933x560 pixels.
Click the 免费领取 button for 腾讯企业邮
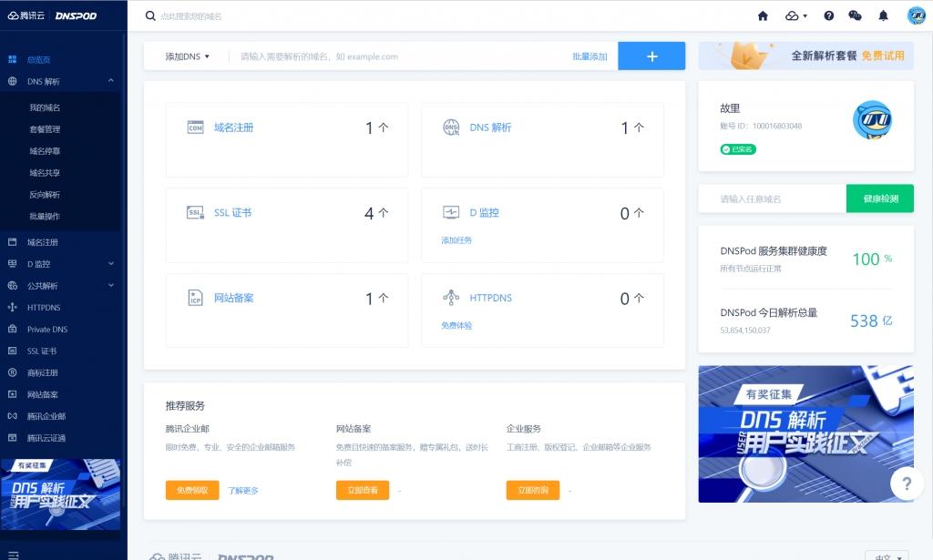tap(192, 491)
